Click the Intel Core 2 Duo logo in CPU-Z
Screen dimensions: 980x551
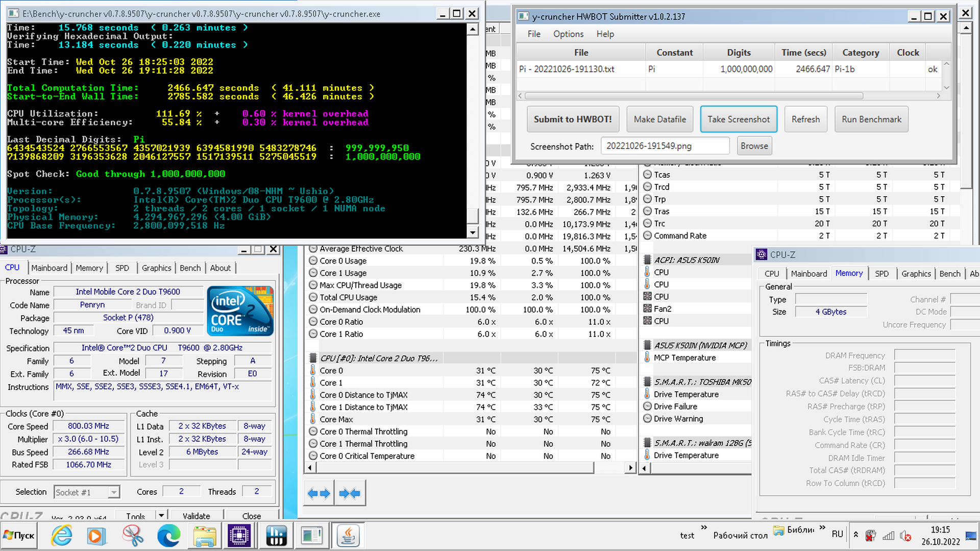[240, 310]
